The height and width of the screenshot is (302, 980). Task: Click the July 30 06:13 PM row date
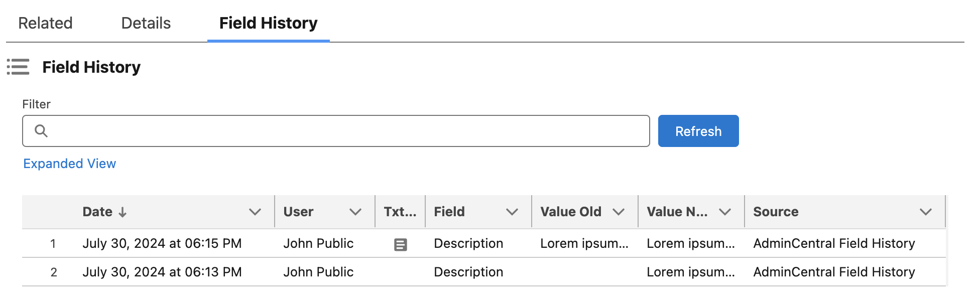click(162, 272)
